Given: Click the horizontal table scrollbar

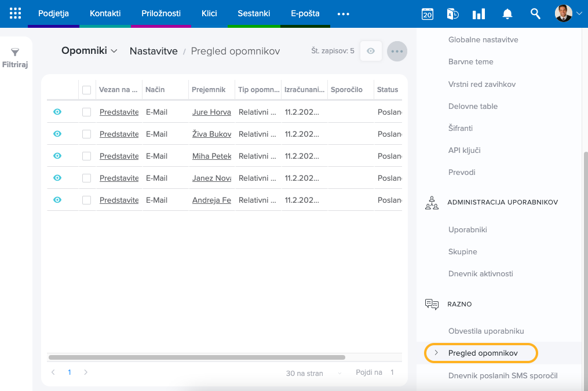Looking at the screenshot, I should (197, 357).
